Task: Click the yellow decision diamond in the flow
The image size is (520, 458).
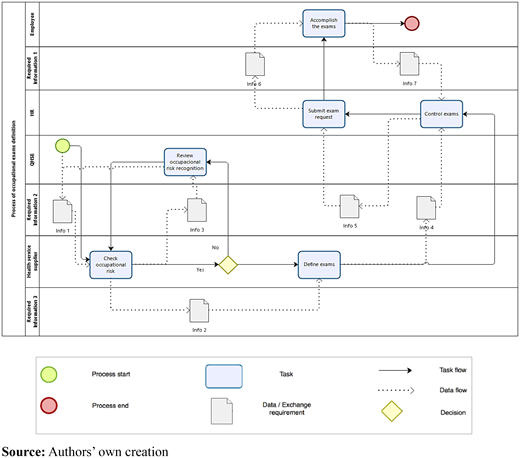Action: (228, 265)
